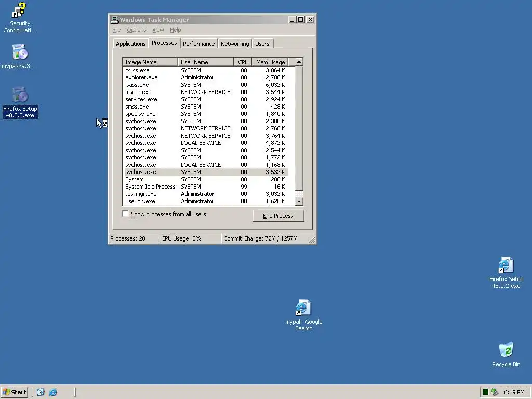The width and height of the screenshot is (532, 399).
Task: Open the Options menu
Action: (137, 30)
